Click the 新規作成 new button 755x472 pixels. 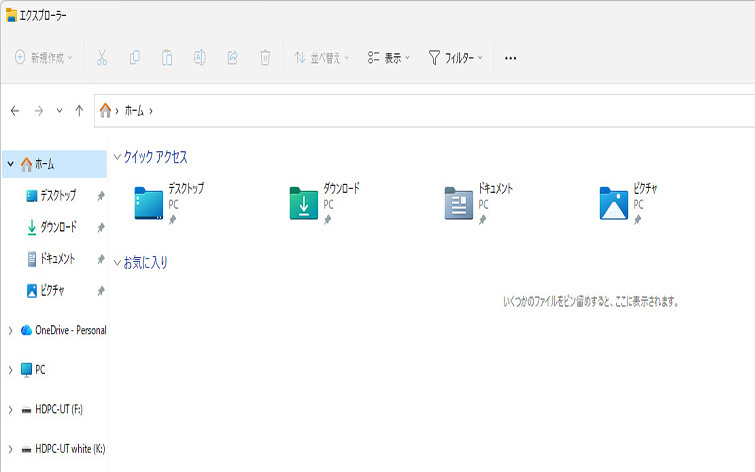pyautogui.click(x=45, y=58)
